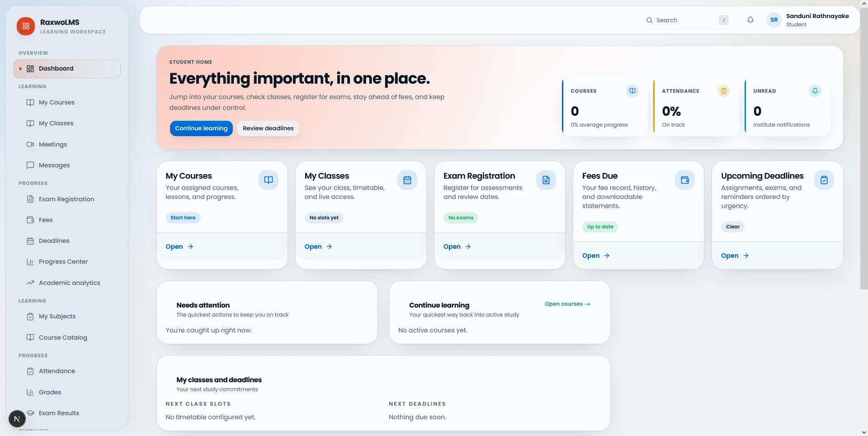Screen dimensions: 868x436
Task: Click the SR user avatar
Action: [x=774, y=20]
